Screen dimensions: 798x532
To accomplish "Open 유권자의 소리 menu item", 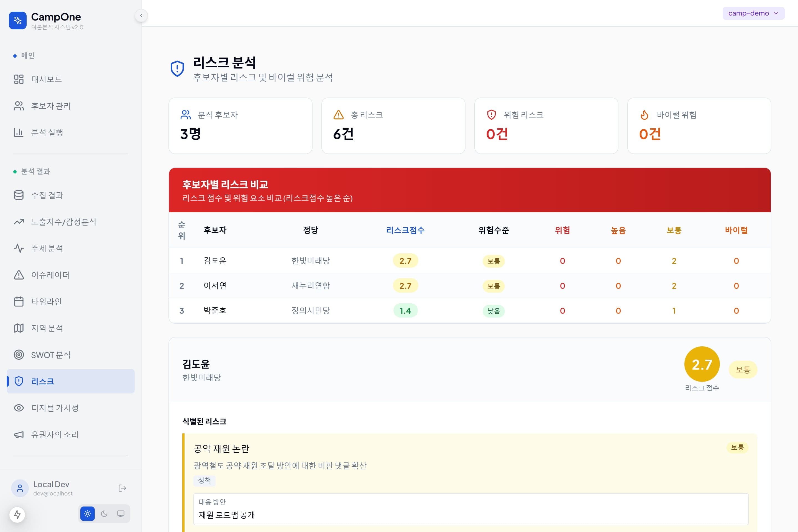I will pos(71,435).
